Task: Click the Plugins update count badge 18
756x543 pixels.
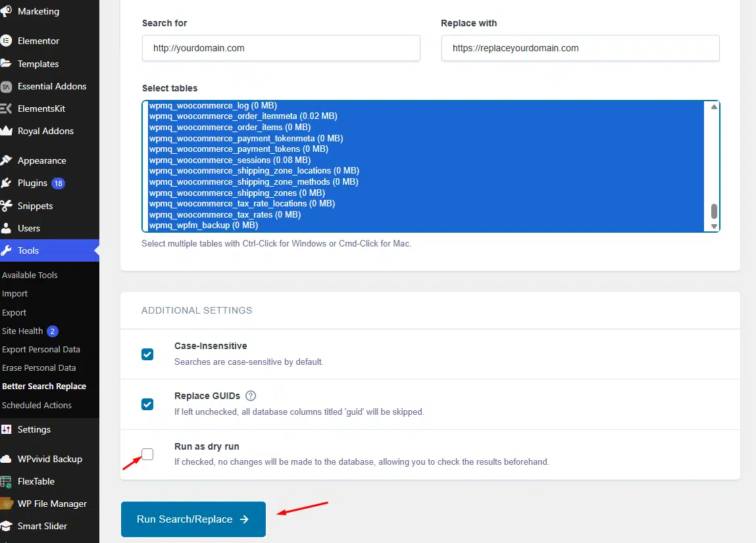Action: (x=59, y=183)
